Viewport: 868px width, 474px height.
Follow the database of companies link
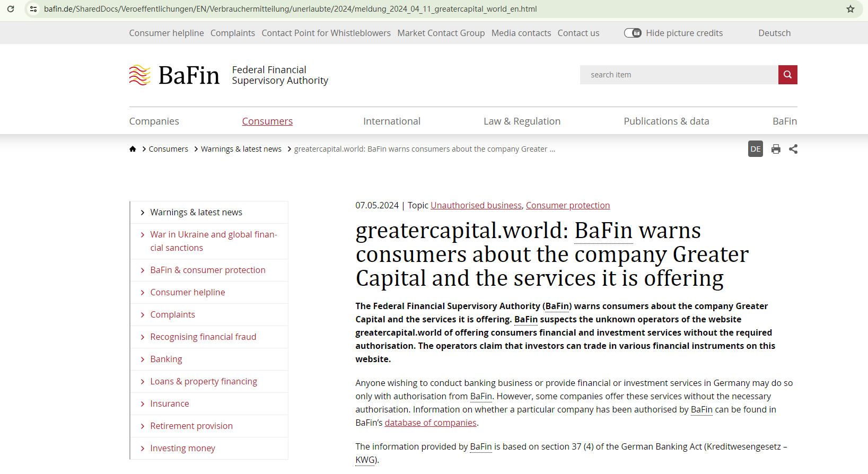[x=431, y=423]
